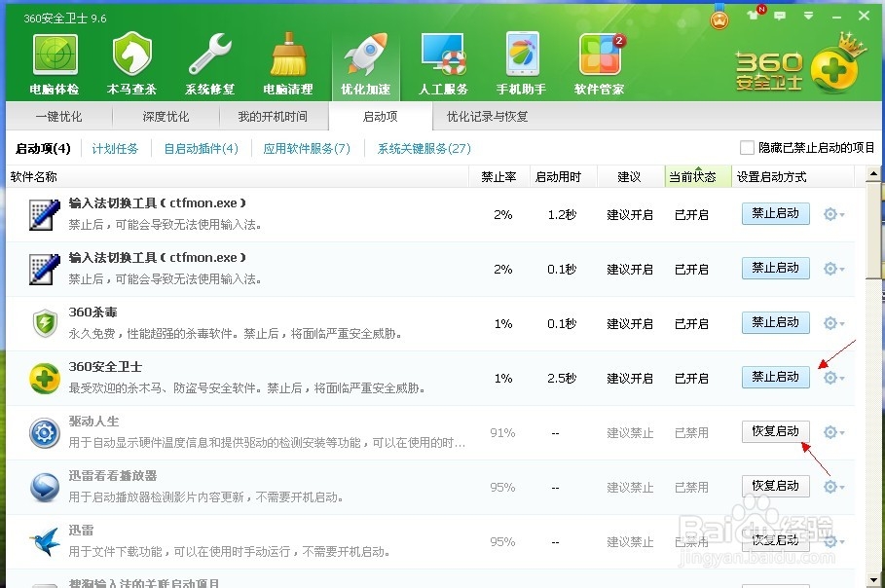The height and width of the screenshot is (588, 885).
Task: Click 恢复启动 for 迅雷看看播放器
Action: click(x=776, y=486)
